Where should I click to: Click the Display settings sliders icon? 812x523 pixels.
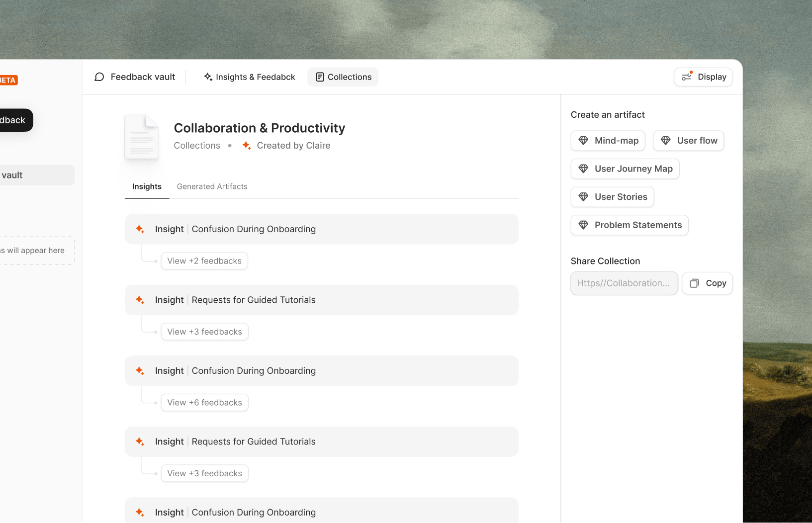point(687,77)
